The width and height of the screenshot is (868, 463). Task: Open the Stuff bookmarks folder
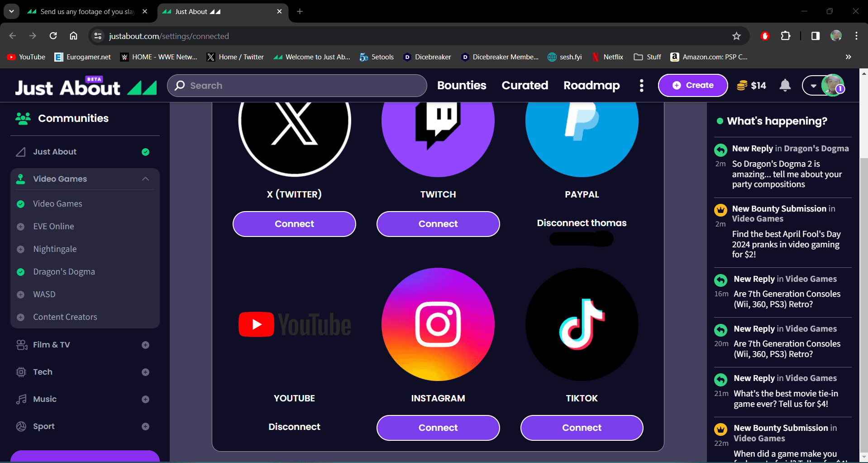[648, 57]
